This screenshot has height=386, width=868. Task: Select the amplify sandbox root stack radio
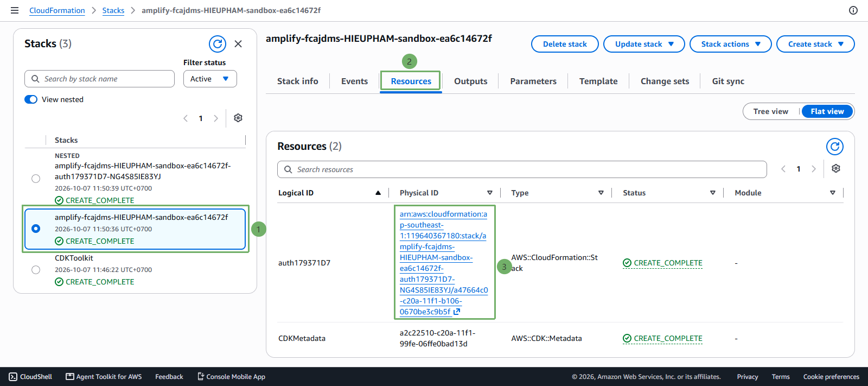[x=36, y=229]
